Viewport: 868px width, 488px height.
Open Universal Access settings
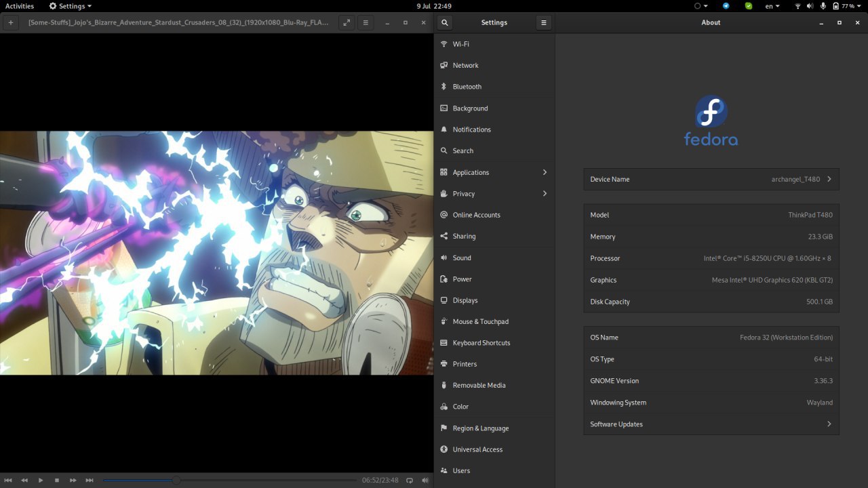494,449
